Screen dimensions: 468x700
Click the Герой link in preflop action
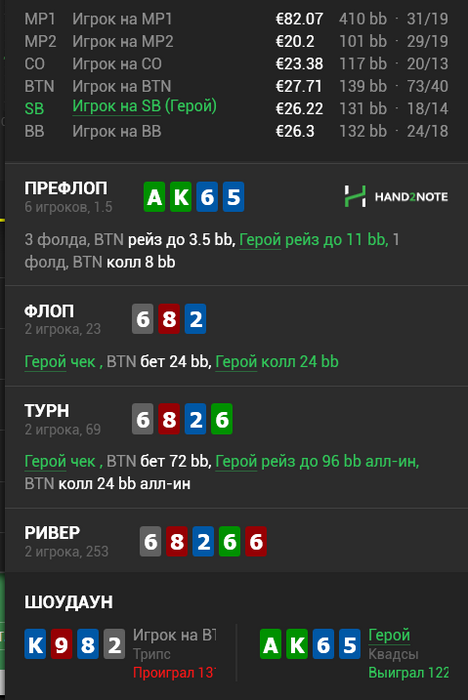260,240
